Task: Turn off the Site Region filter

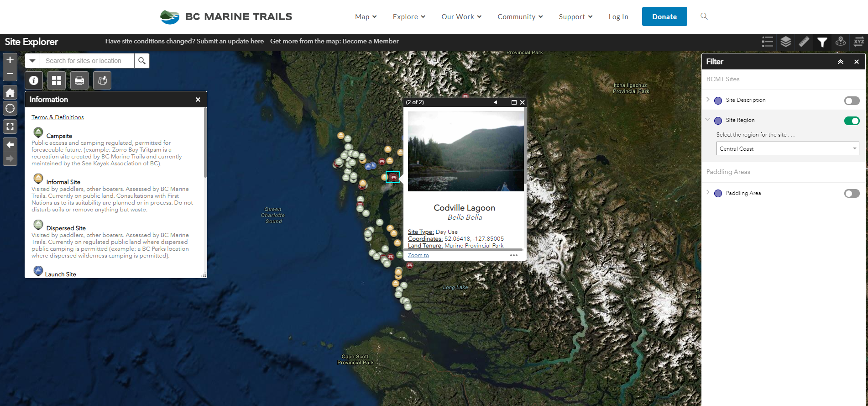Action: [852, 121]
